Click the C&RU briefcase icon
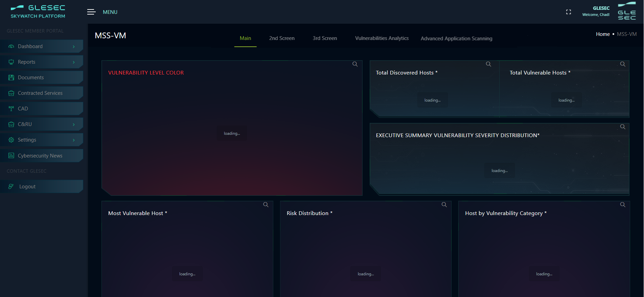This screenshot has height=297, width=644. point(11,124)
